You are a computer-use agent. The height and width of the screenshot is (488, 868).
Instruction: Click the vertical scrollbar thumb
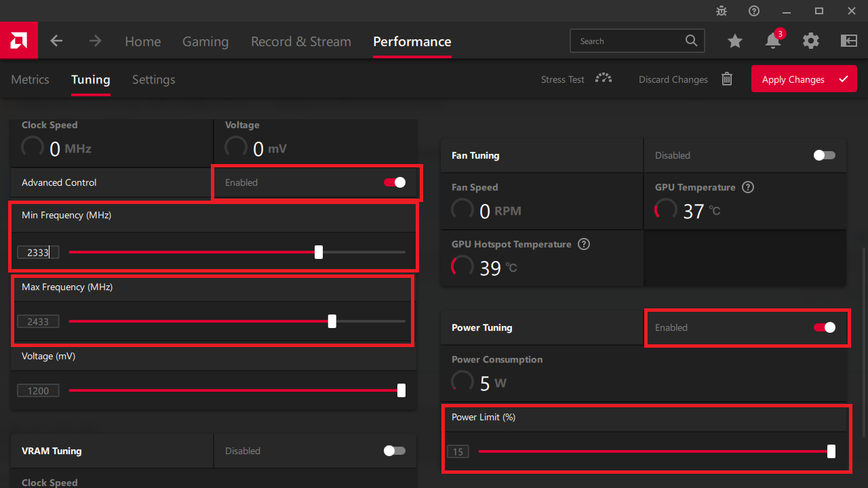click(x=864, y=342)
